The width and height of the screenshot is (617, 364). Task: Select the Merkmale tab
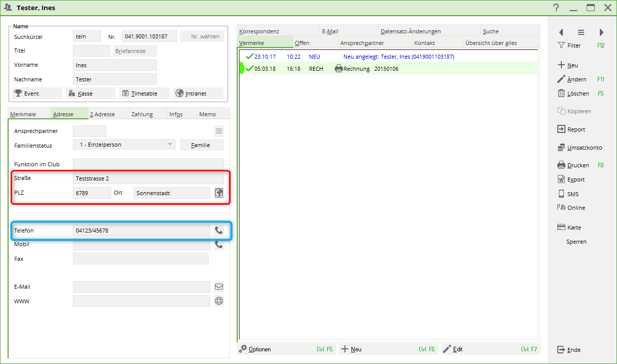point(23,114)
